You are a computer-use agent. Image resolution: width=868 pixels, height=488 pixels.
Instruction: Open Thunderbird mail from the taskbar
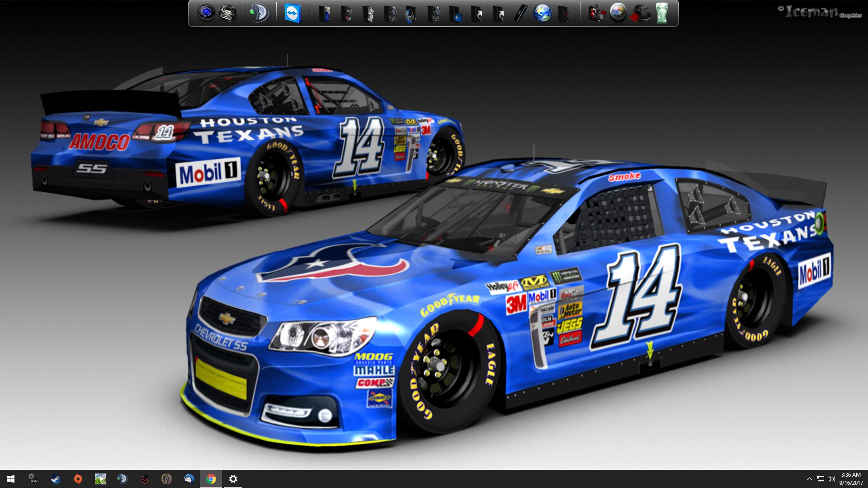(189, 479)
